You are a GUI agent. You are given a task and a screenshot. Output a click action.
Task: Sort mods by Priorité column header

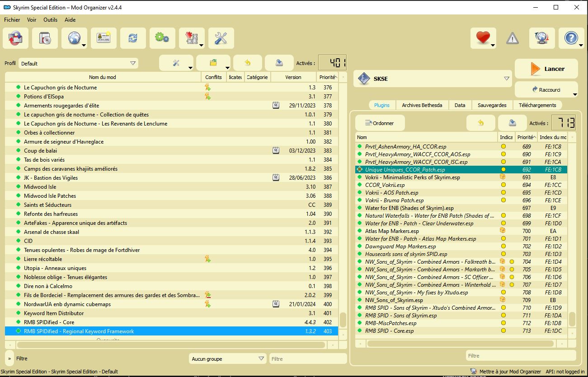(x=327, y=77)
